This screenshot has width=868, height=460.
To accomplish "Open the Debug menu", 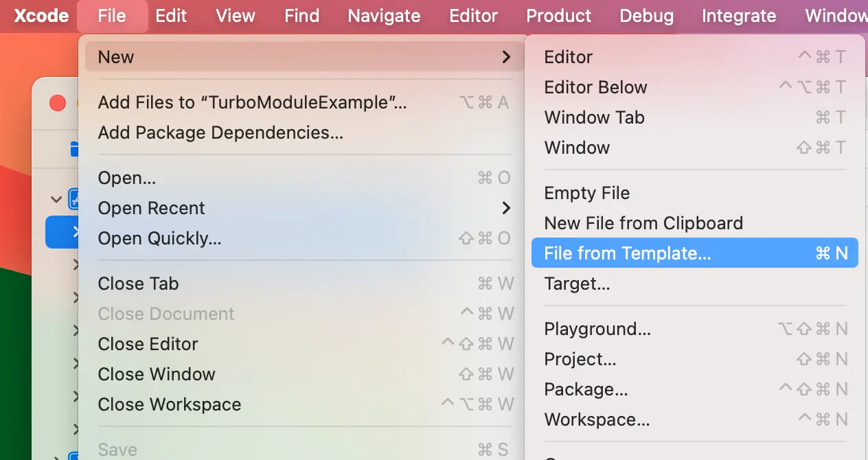I will 646,15.
